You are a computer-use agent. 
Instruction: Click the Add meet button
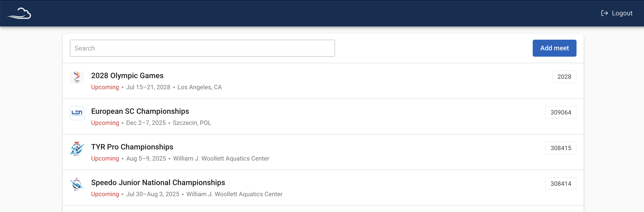pyautogui.click(x=554, y=48)
